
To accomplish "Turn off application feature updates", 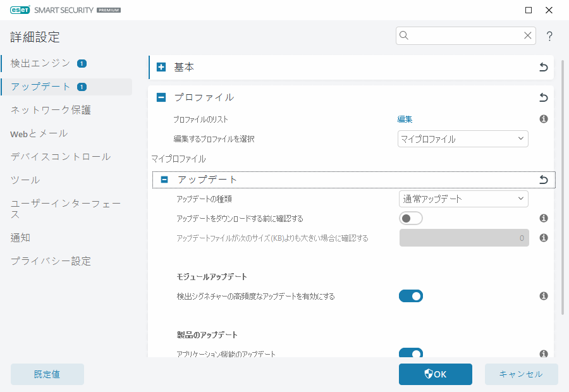I will click(x=411, y=353).
